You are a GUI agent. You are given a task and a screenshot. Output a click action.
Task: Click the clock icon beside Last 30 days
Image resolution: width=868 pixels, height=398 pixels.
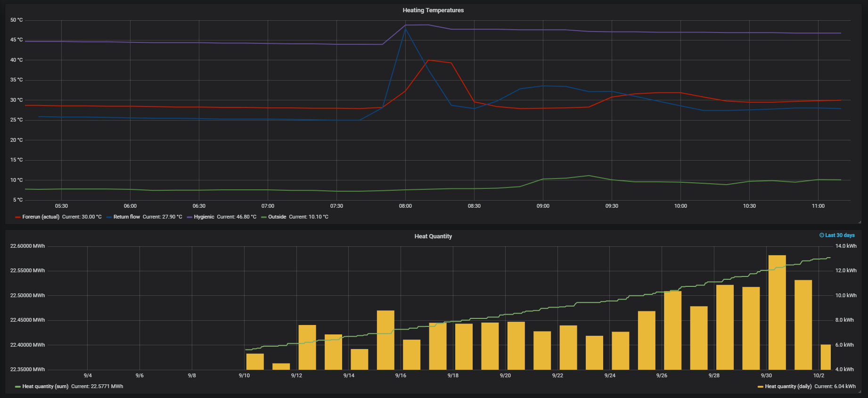tap(822, 235)
